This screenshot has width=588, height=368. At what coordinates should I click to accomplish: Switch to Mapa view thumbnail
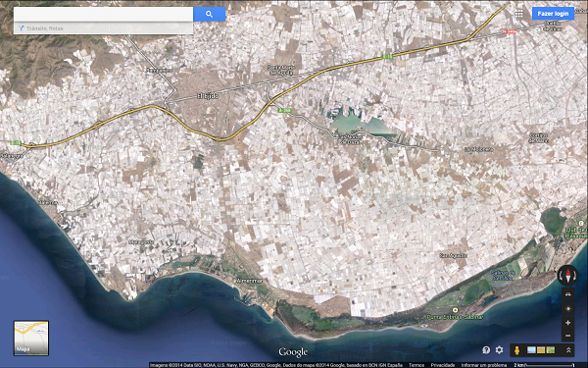pos(31,338)
